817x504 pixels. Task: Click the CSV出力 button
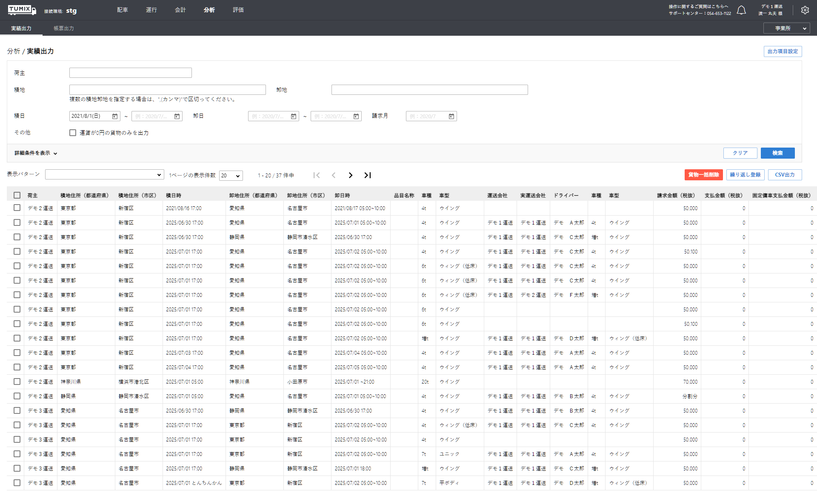coord(785,175)
